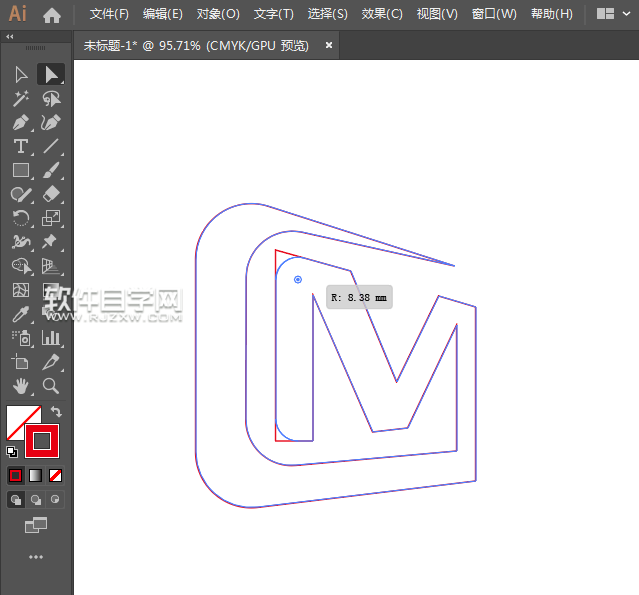Enable Draw Behind mode
Image resolution: width=639 pixels, height=595 pixels.
[36, 499]
